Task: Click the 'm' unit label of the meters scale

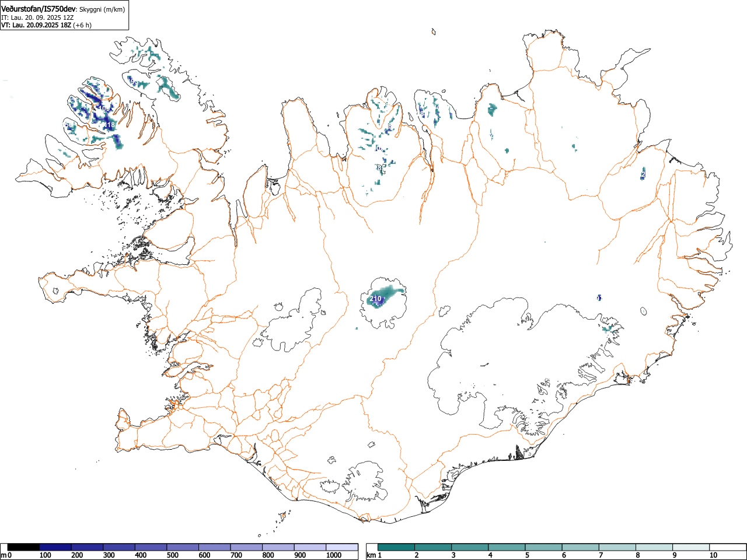Action: 4,555
